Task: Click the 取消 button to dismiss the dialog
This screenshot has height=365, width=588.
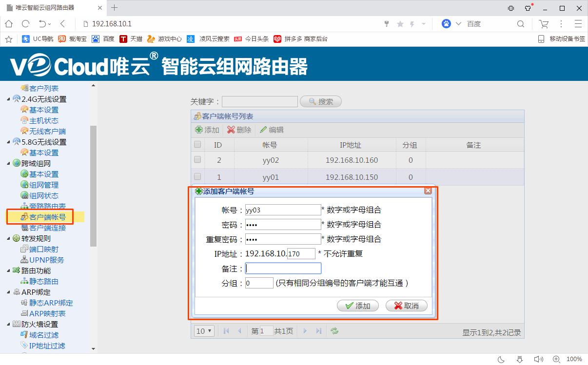Action: [406, 306]
